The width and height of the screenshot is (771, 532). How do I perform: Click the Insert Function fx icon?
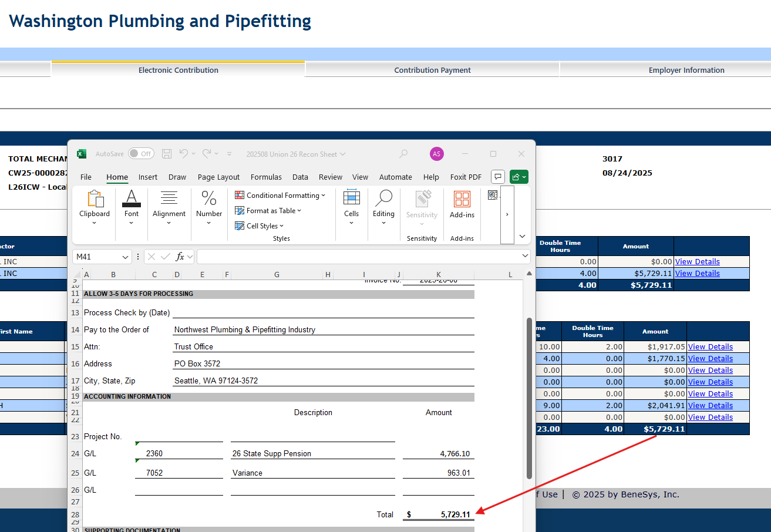coord(180,257)
